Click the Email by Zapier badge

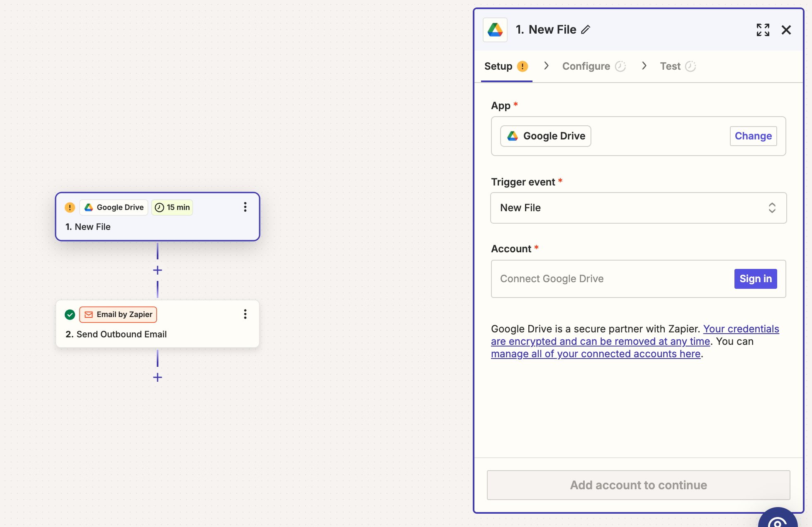[118, 315]
